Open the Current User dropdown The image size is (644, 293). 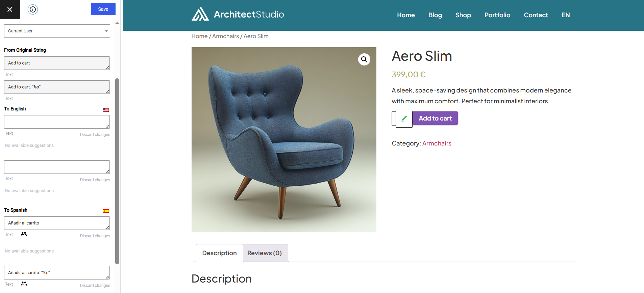57,31
